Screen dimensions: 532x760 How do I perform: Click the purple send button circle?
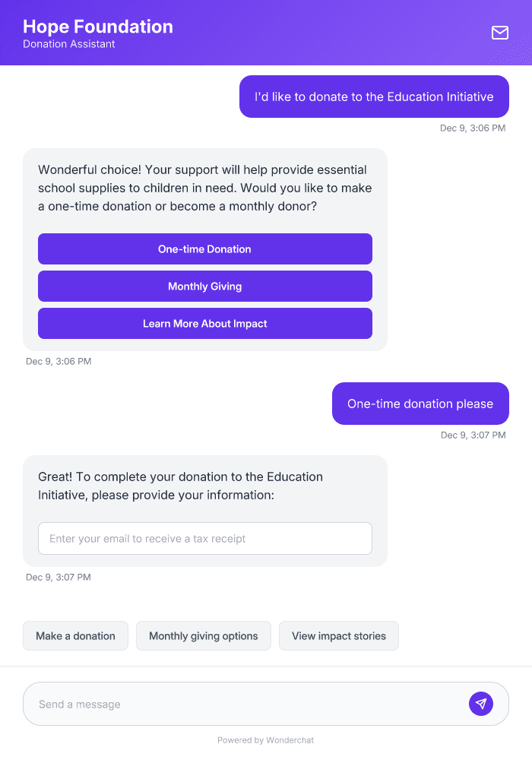[x=481, y=703]
